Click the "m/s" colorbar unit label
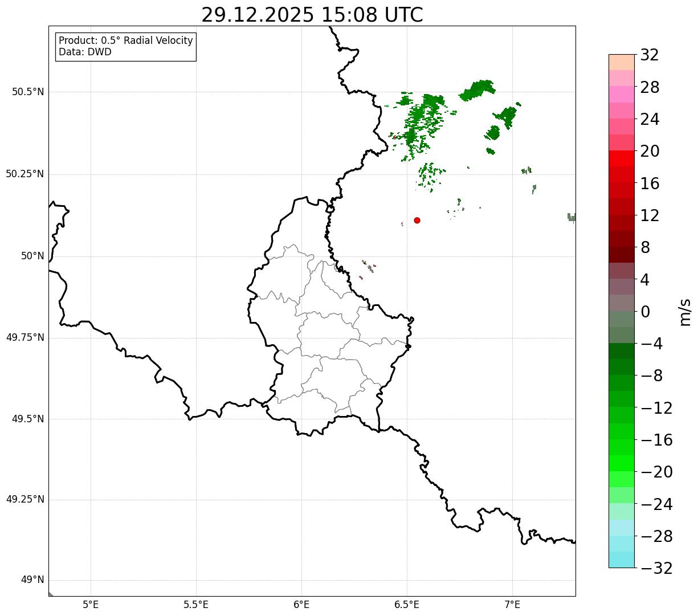This screenshot has width=698, height=616. (685, 312)
